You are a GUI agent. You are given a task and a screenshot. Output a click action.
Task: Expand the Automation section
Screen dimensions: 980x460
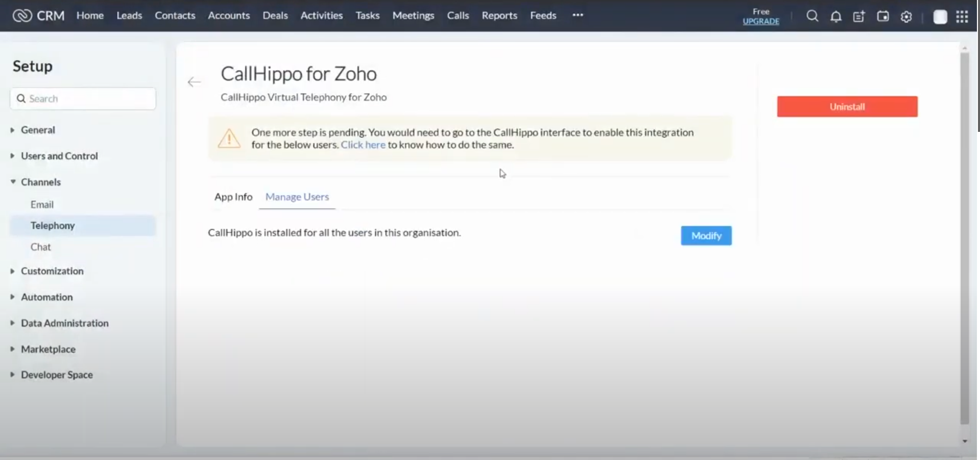12,297
